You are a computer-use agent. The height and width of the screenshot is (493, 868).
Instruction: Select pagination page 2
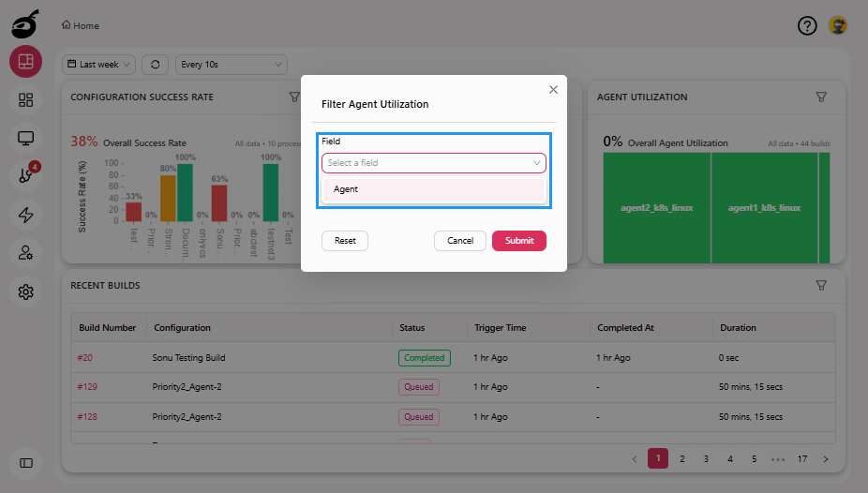pyautogui.click(x=682, y=458)
